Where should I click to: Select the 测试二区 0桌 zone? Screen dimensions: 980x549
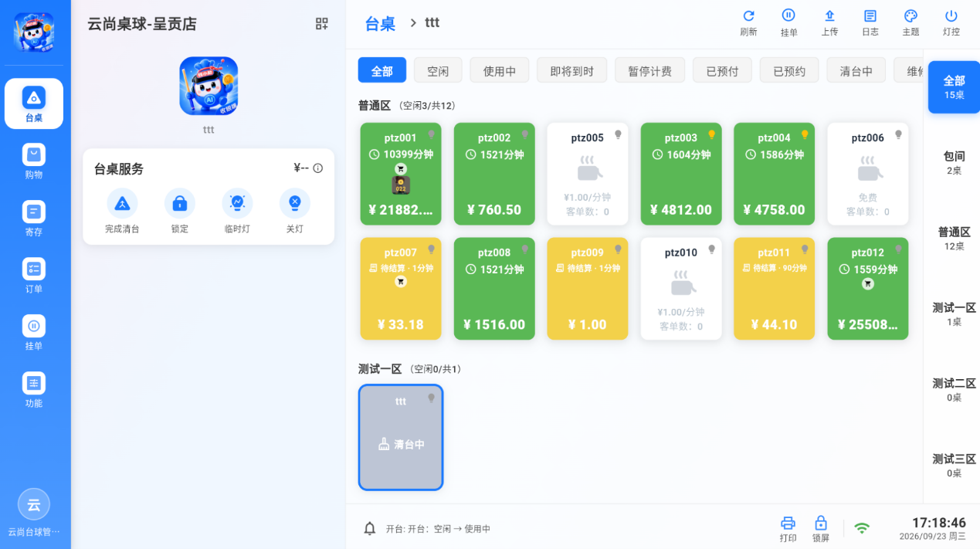tap(954, 390)
